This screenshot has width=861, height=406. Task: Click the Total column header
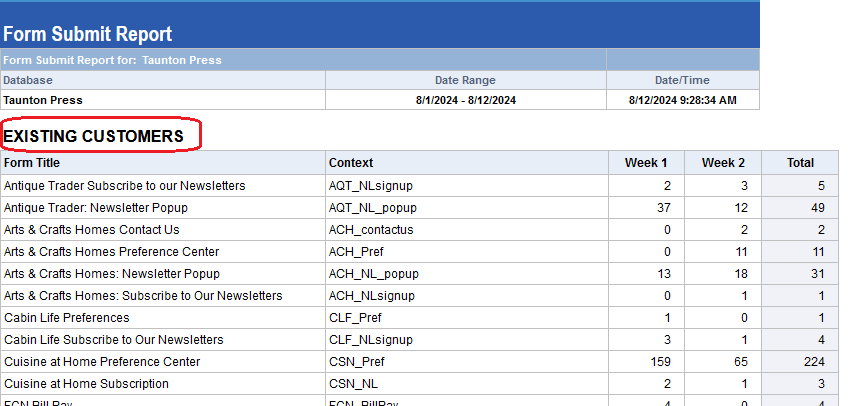tap(800, 163)
